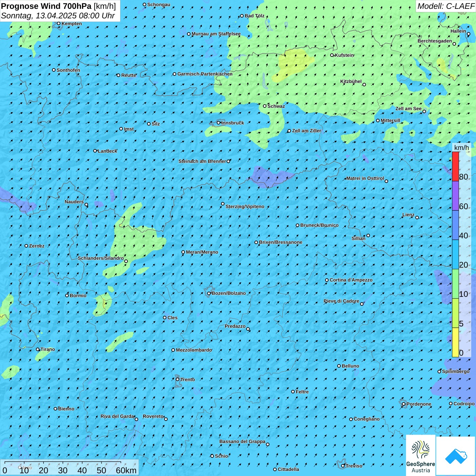The height and width of the screenshot is (476, 476).
Task: Click the 'Conegliano' label
Action: [367, 419]
